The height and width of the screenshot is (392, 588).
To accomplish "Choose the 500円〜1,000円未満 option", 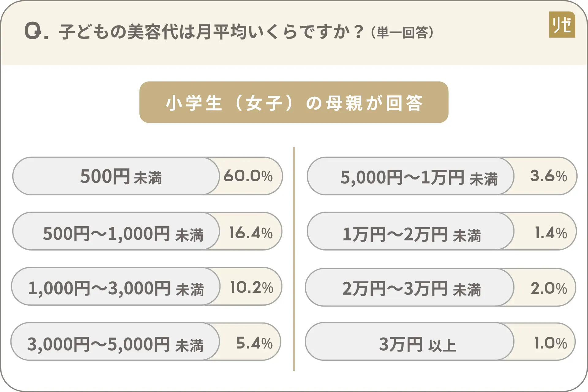I will pyautogui.click(x=123, y=234).
